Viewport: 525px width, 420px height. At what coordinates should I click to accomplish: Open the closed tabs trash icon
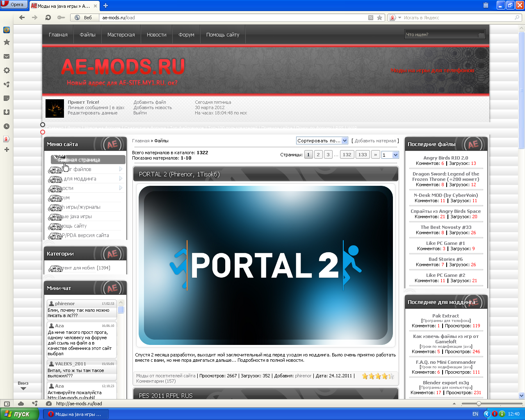coord(486,5)
